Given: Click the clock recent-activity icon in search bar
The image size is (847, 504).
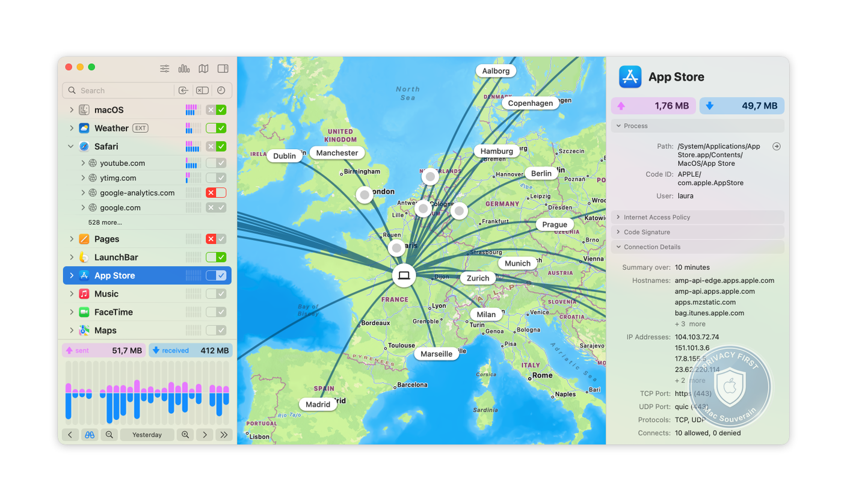Looking at the screenshot, I should coord(221,90).
